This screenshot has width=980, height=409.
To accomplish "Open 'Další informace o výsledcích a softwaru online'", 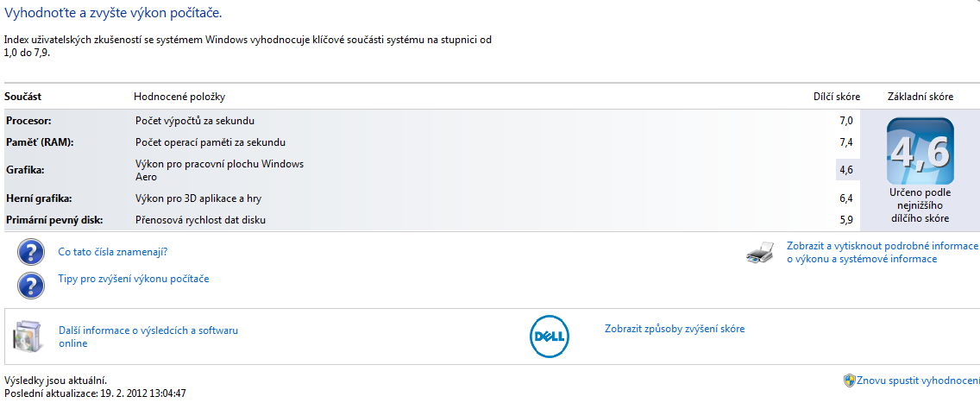I will [148, 337].
